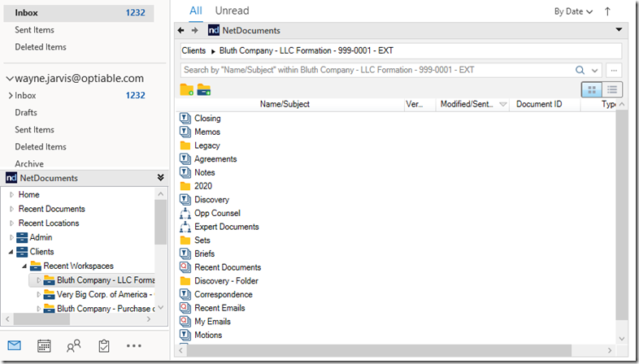Open the Recent Emails saved search icon
The width and height of the screenshot is (639, 364).
pos(185,308)
